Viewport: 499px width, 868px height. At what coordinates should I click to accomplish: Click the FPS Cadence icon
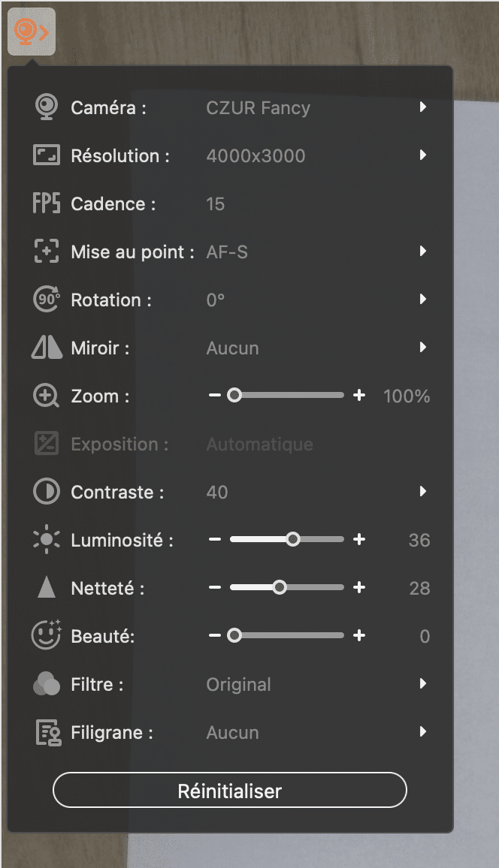tap(47, 203)
